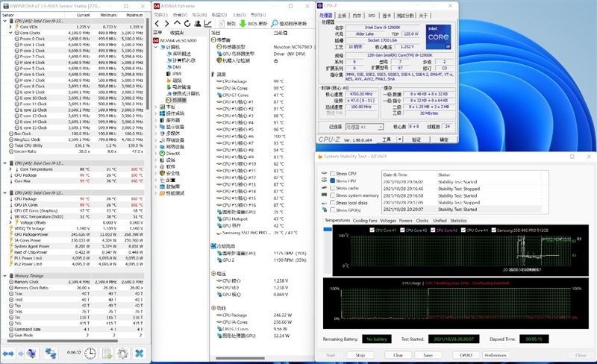Enable Stress CPU checkbox
597x364 pixels.
333,173
